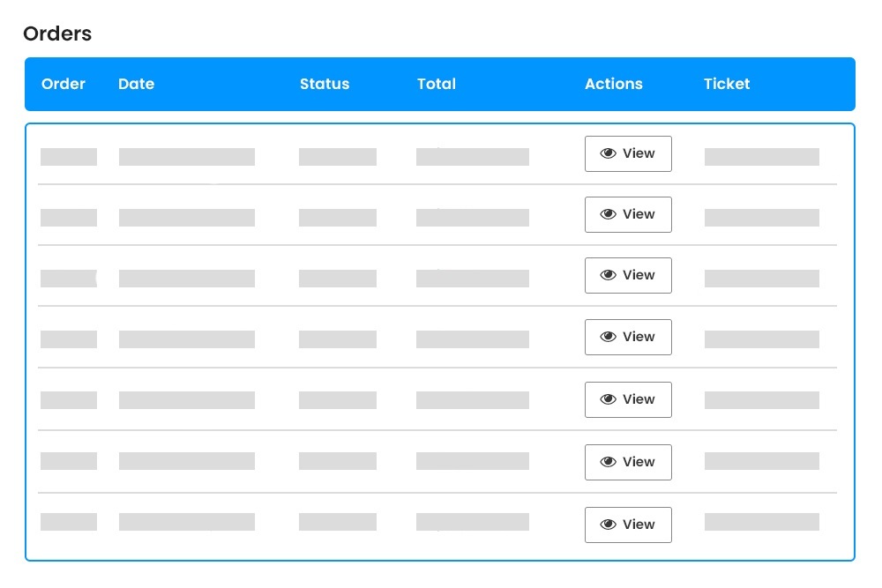Click the eye icon in the fourth row View button
Viewport: 882px width, 588px height.
pos(608,337)
